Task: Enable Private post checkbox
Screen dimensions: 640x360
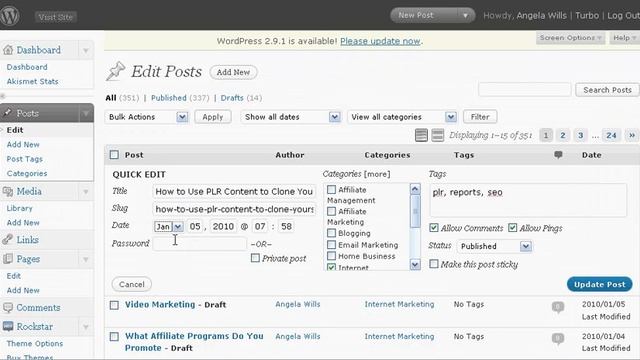Action: point(255,258)
